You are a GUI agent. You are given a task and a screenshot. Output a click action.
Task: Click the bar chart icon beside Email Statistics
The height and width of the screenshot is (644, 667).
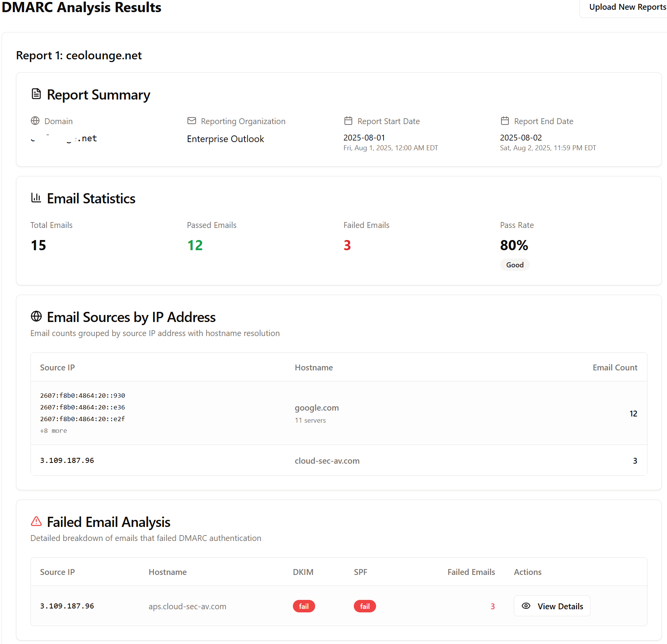[36, 198]
